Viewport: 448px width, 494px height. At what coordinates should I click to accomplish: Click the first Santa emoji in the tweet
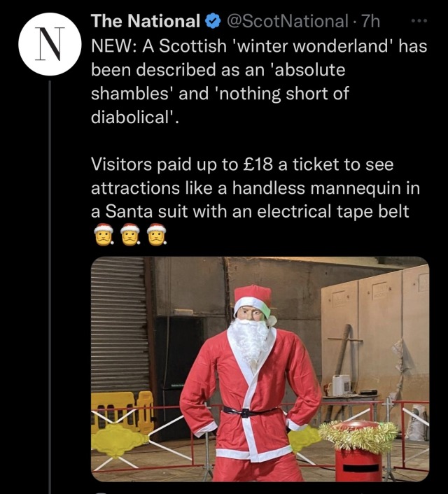pos(104,234)
